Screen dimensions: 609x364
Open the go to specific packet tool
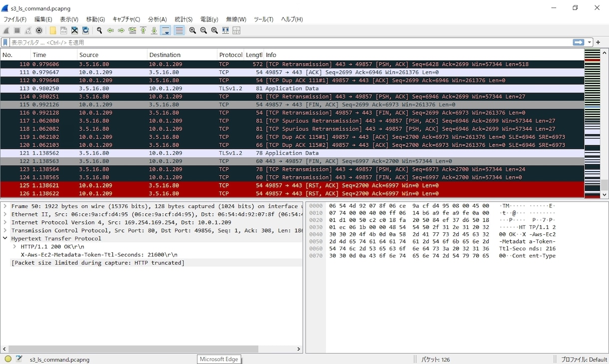point(132,30)
